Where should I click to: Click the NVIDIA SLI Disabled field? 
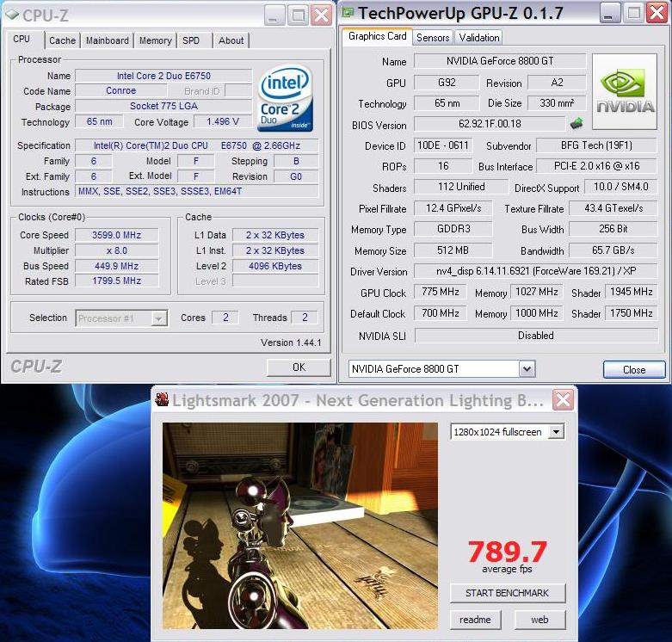point(536,336)
